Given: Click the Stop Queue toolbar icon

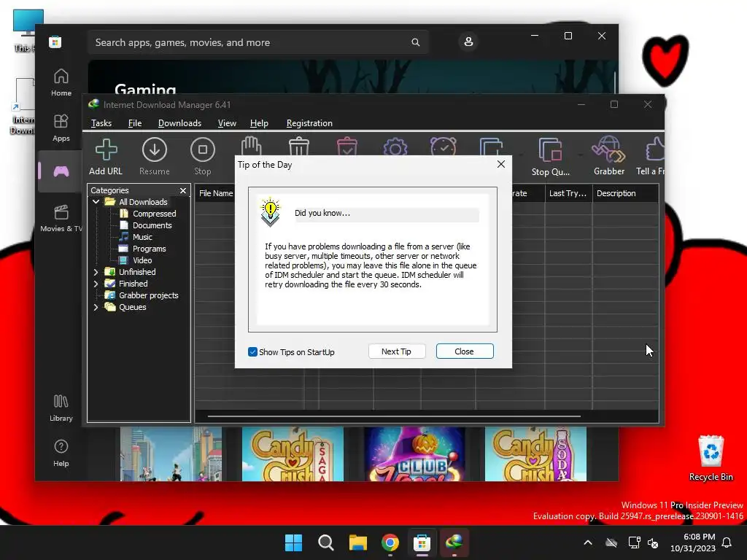Looking at the screenshot, I should 550,150.
